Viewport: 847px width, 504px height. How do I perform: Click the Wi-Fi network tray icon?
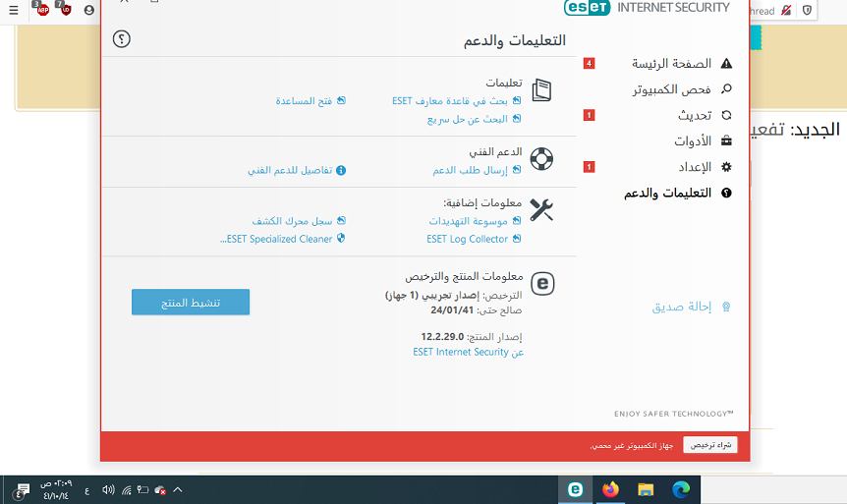(127, 490)
